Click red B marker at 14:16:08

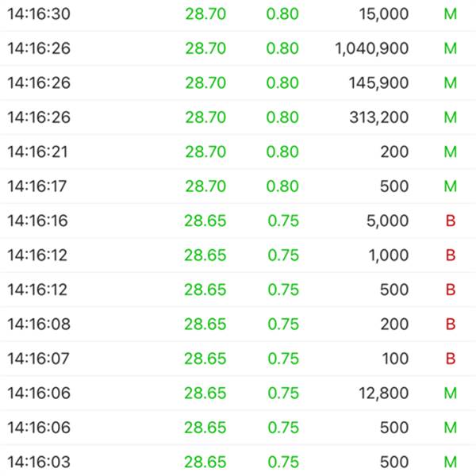point(451,324)
